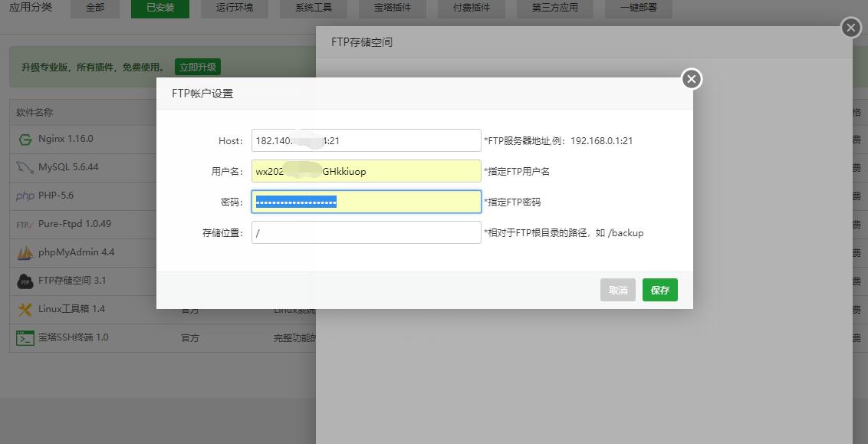
Task: Click the phpMyAdmin 4.4 sailboat icon
Action: [x=25, y=252]
